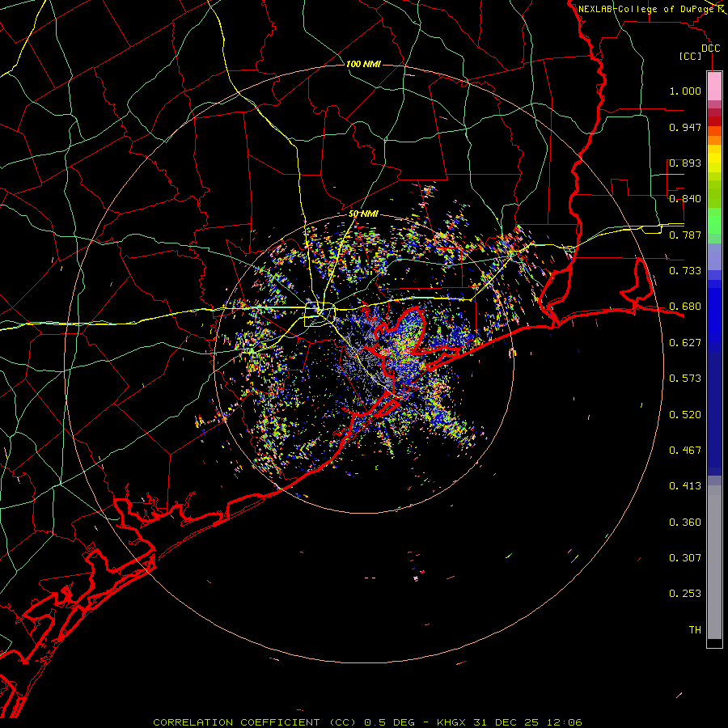Select the 0.573 scale value

685,379
